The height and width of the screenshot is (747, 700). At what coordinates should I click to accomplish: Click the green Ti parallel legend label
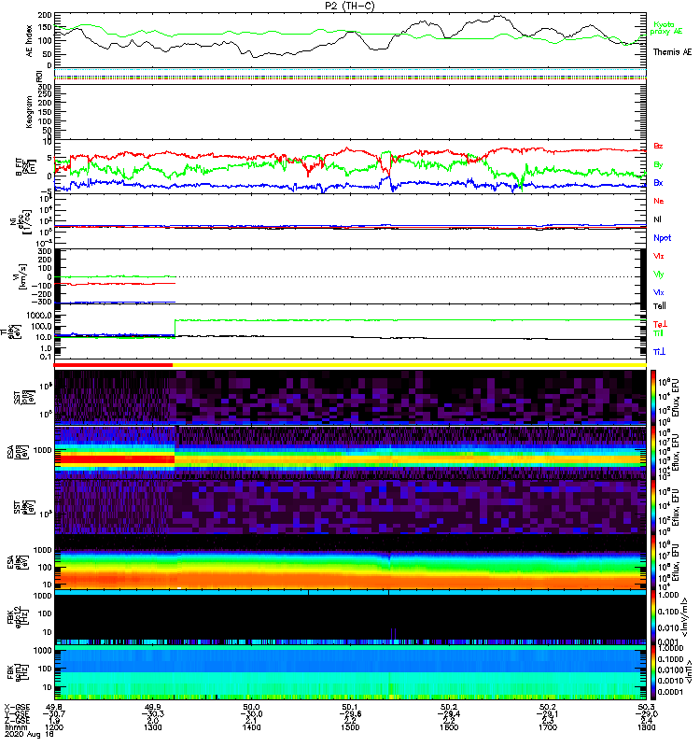(x=658, y=333)
